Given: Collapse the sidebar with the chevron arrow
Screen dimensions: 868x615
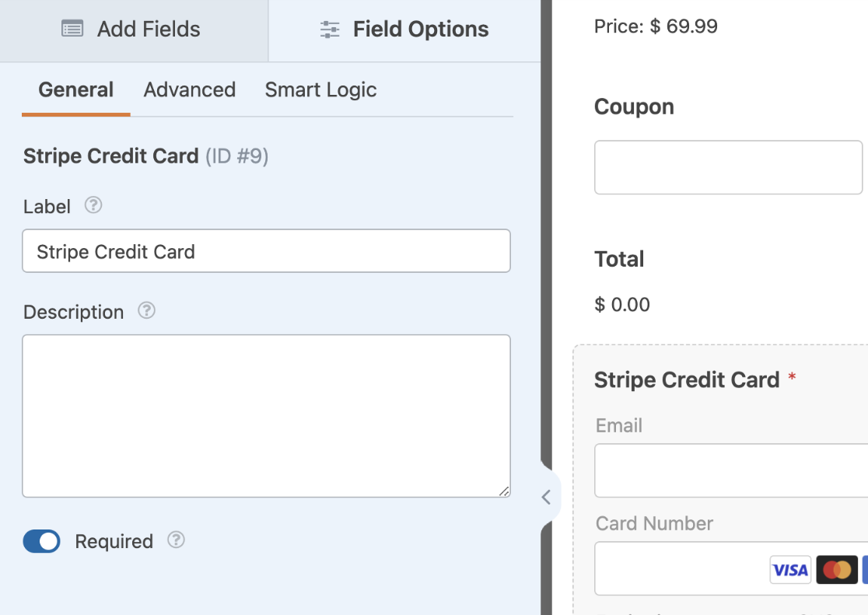Looking at the screenshot, I should (x=546, y=497).
